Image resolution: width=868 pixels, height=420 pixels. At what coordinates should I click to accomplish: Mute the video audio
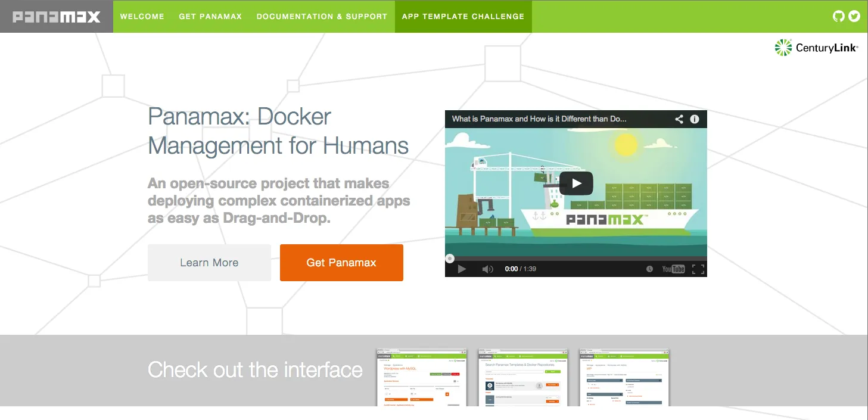tap(487, 269)
